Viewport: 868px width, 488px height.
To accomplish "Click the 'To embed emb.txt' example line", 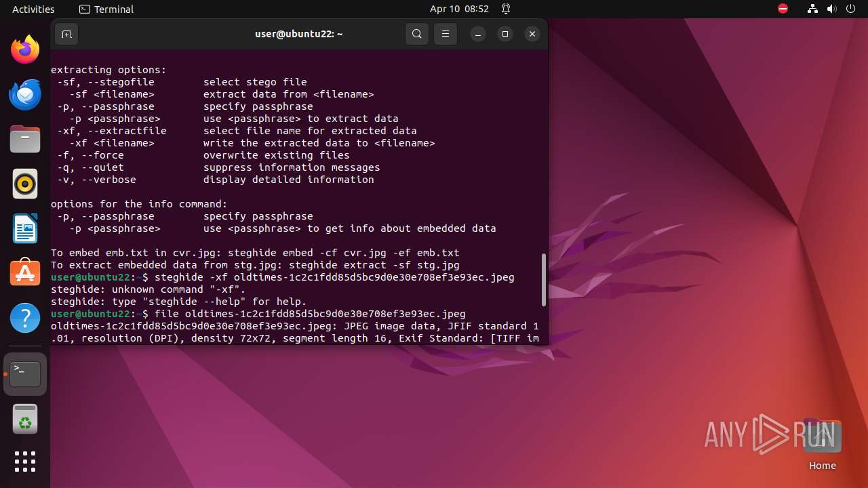I will point(255,253).
